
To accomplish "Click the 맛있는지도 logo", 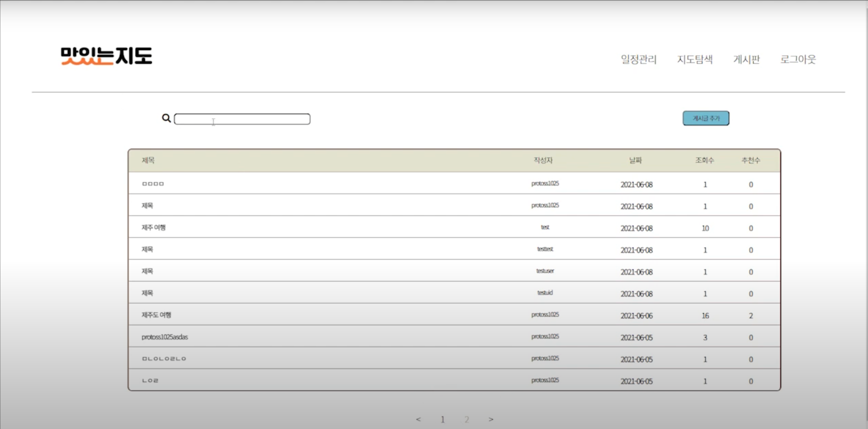I will (x=107, y=56).
